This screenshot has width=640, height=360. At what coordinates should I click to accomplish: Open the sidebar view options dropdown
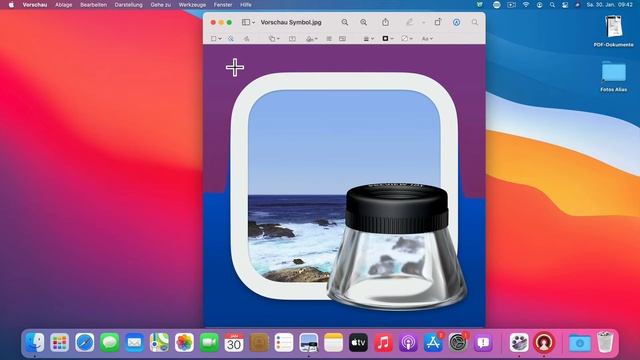[248, 22]
